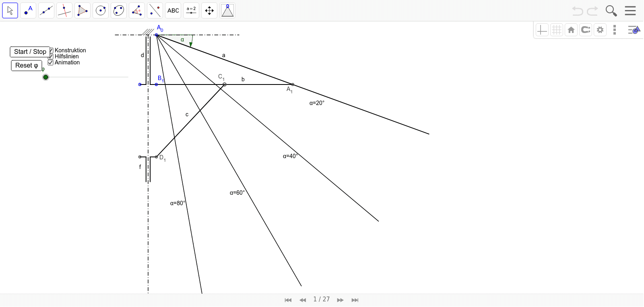Select the Polygon tool

[83, 10]
